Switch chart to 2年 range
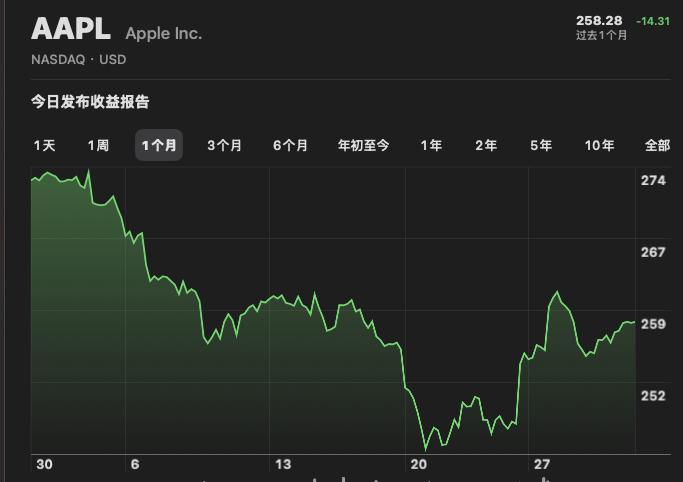This screenshot has width=683, height=482. tap(486, 146)
